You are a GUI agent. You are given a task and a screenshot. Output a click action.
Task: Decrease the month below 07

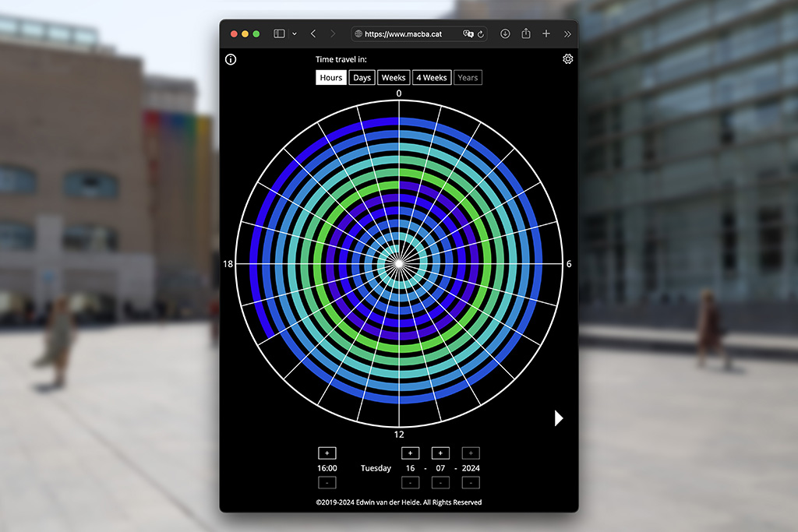click(x=440, y=483)
